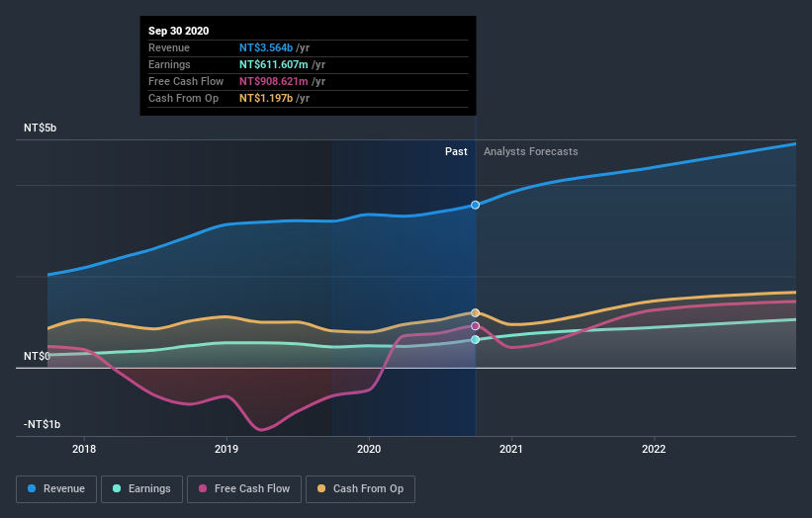The image size is (812, 518).
Task: Click the 'Past' label on the chart
Action: 456,151
